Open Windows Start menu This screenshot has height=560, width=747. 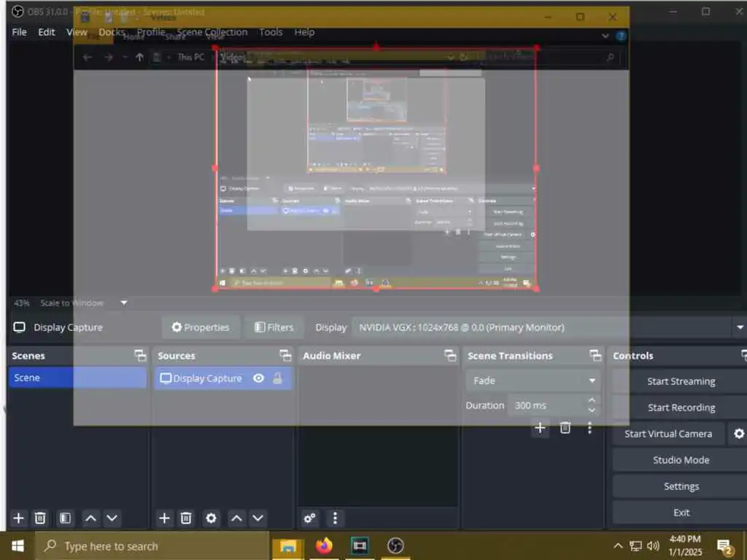point(18,545)
